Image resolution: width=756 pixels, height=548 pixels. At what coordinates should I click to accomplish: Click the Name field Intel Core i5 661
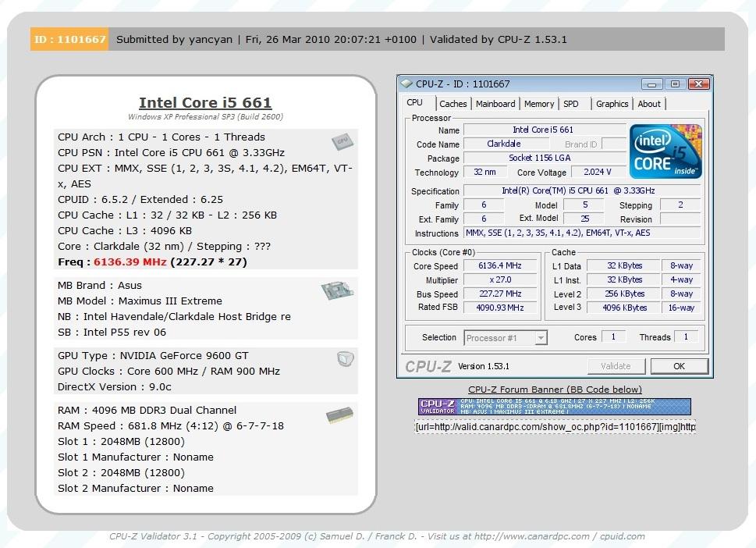pos(544,130)
